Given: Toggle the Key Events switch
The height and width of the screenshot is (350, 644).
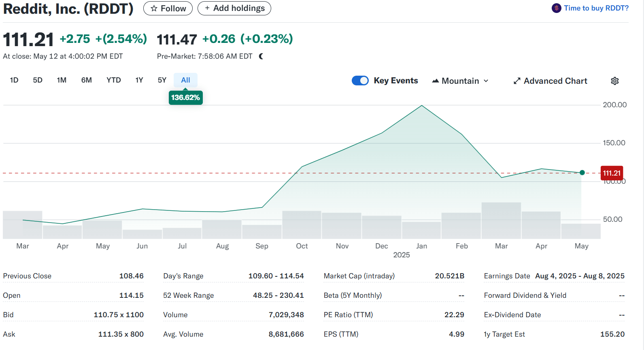Looking at the screenshot, I should [360, 81].
